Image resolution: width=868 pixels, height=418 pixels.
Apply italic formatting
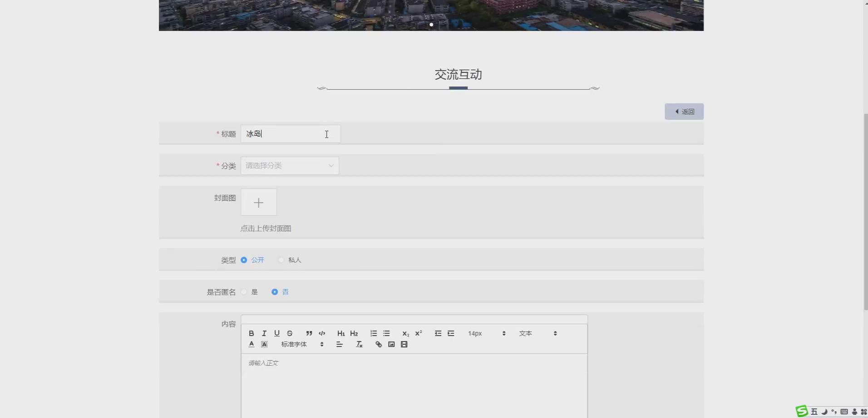(264, 333)
